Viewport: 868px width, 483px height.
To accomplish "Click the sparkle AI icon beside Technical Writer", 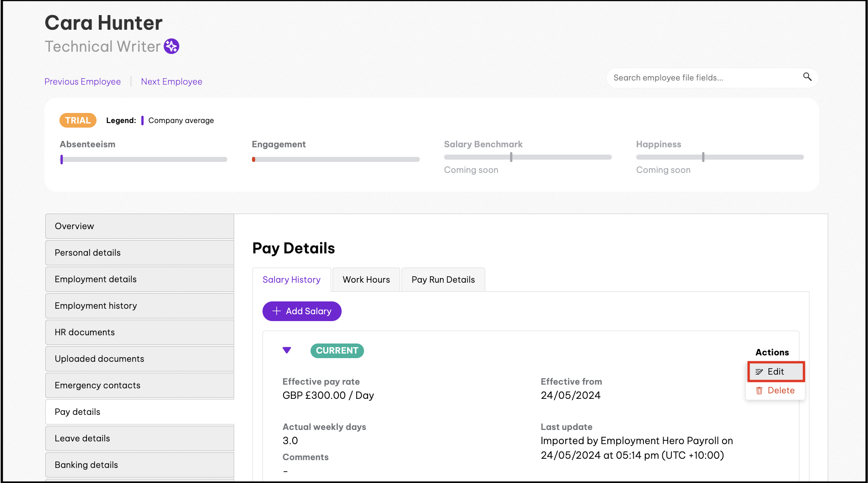I will click(171, 46).
